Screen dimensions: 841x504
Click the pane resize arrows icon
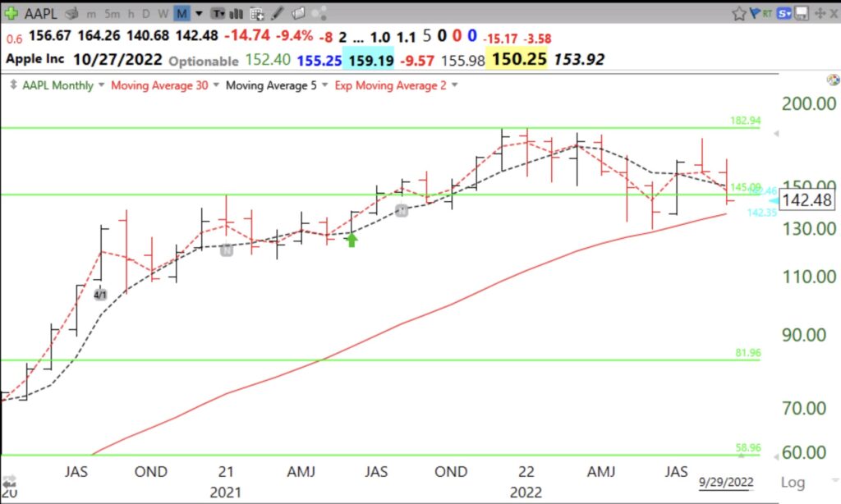13,85
